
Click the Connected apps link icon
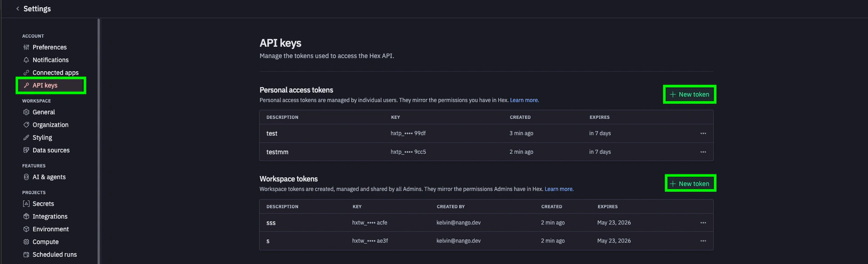26,73
